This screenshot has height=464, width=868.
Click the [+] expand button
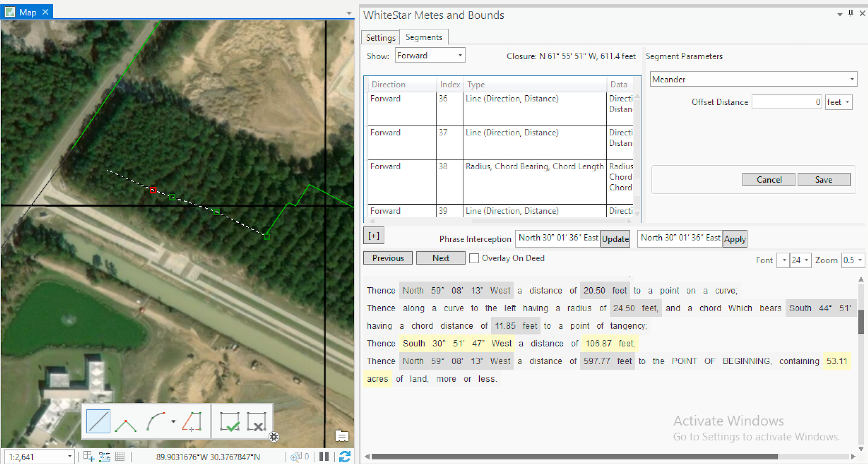pyautogui.click(x=374, y=236)
